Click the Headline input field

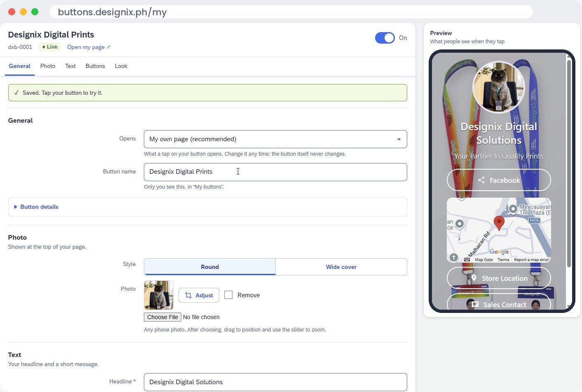(275, 382)
